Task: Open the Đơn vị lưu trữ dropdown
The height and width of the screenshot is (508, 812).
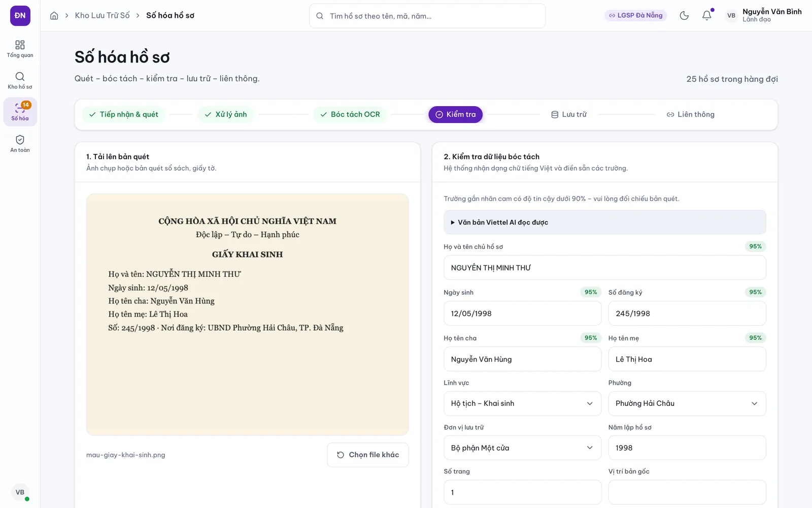Action: click(522, 448)
